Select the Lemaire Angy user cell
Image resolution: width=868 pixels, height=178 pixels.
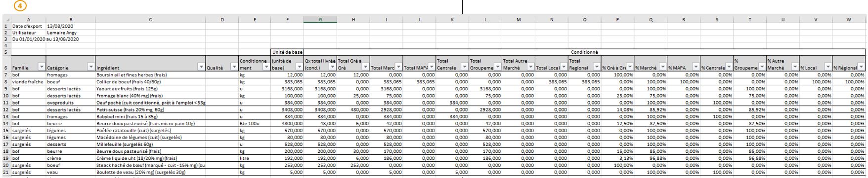70,33
